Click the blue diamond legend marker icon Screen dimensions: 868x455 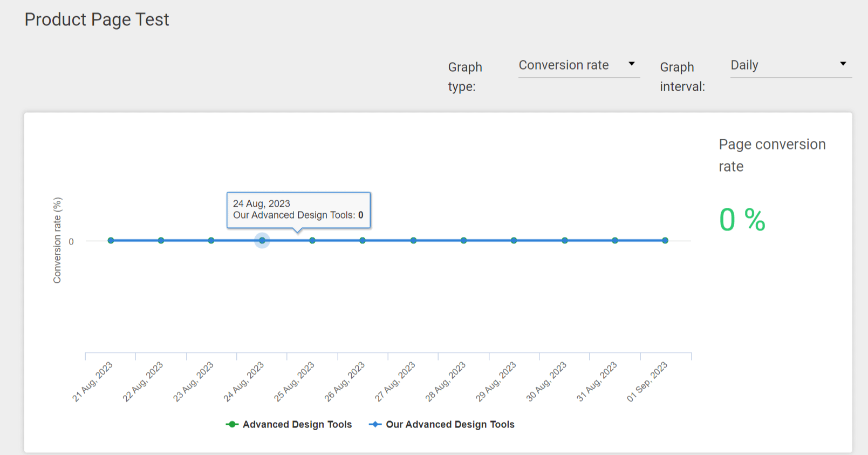pos(375,424)
